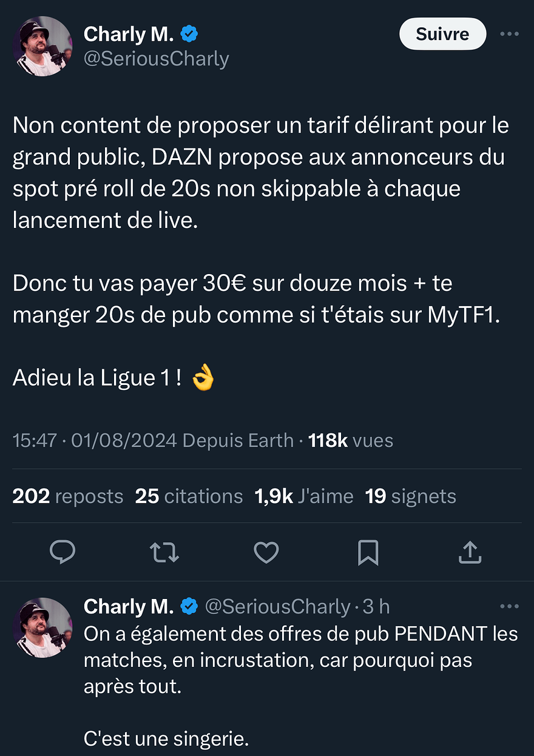Click the verified badge next to Charly M.
The width and height of the screenshot is (534, 756).
point(190,35)
